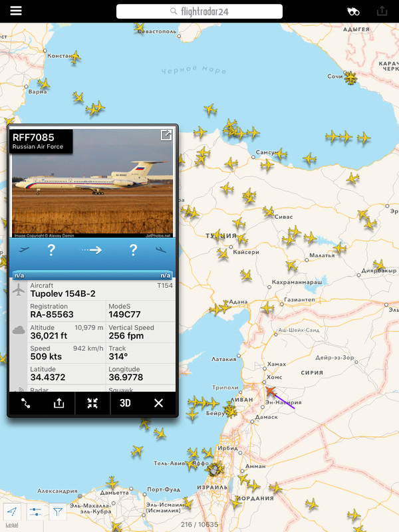
Task: Select the orange RFF7085 plane on map
Action: (x=271, y=391)
